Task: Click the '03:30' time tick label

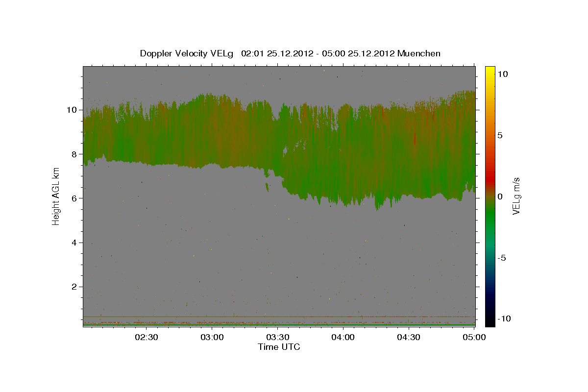Action: pyautogui.click(x=277, y=337)
